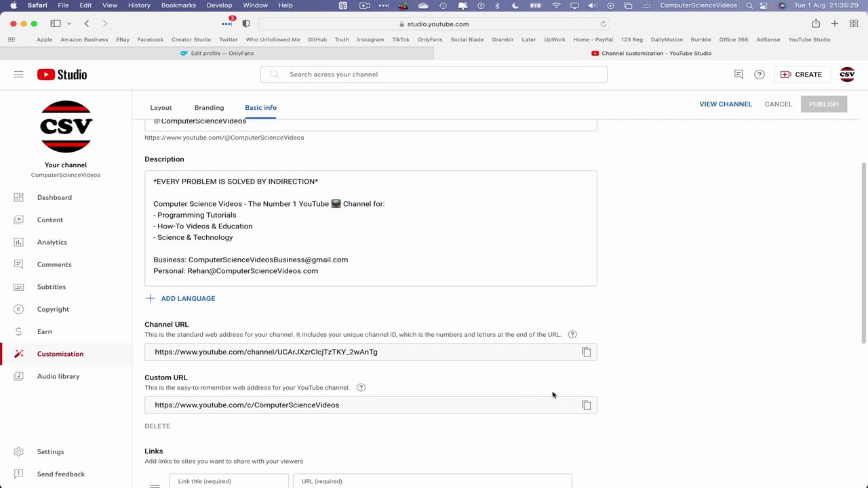
Task: Open a new Safari tab with plus icon
Action: (x=835, y=24)
